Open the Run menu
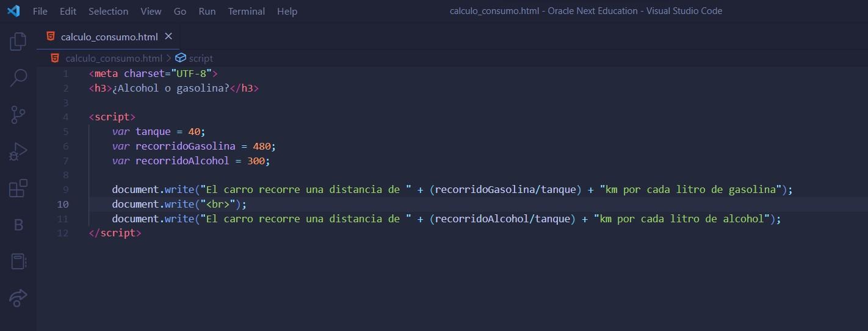 pyautogui.click(x=207, y=11)
